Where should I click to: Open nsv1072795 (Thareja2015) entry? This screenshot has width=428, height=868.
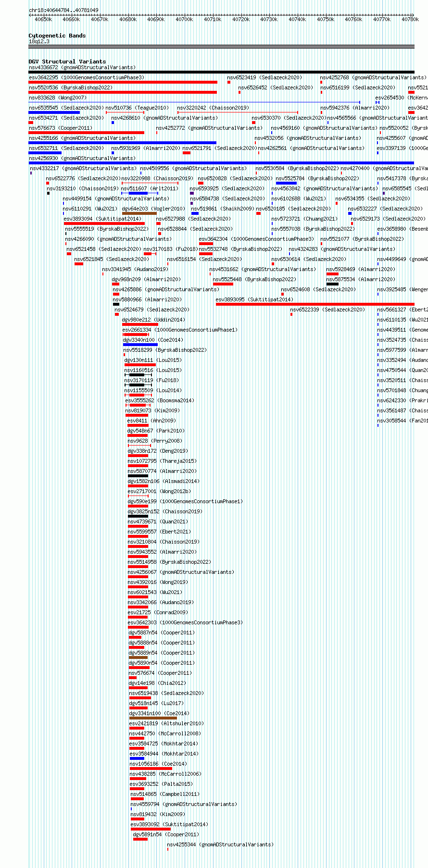point(162,461)
